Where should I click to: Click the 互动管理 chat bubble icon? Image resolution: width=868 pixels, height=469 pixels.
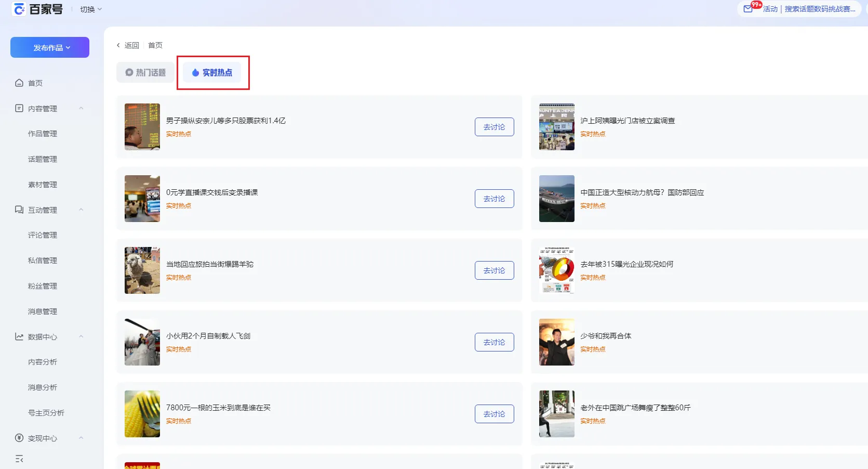coord(19,210)
